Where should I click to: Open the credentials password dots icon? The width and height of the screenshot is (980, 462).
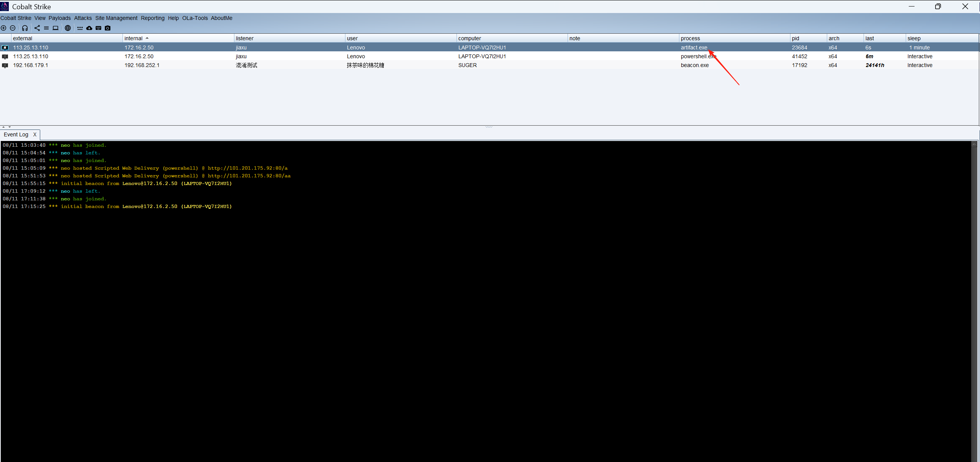[80, 28]
